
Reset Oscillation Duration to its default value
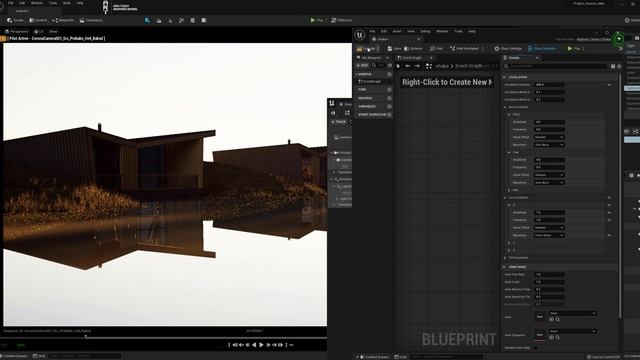point(609,85)
